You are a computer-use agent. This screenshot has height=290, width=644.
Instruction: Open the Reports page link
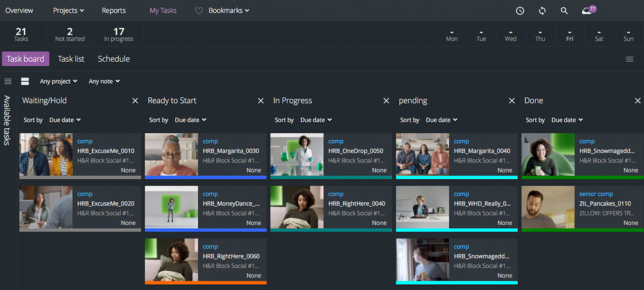pyautogui.click(x=114, y=11)
